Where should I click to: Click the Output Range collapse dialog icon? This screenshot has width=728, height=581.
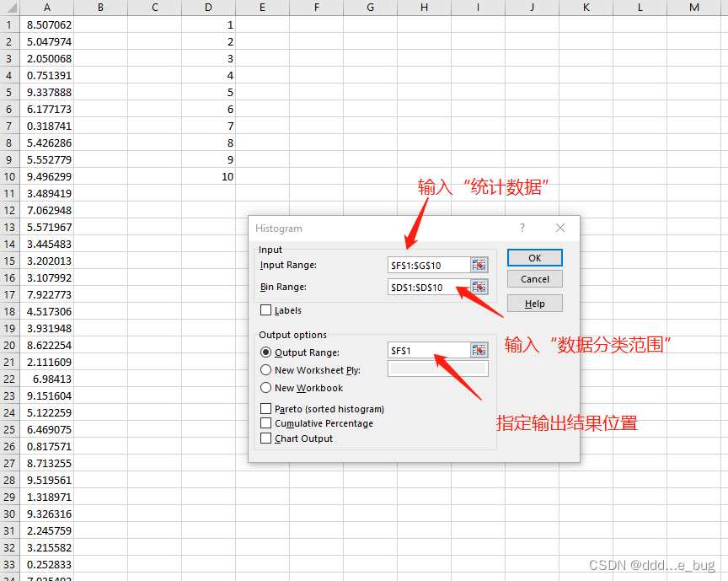click(479, 350)
